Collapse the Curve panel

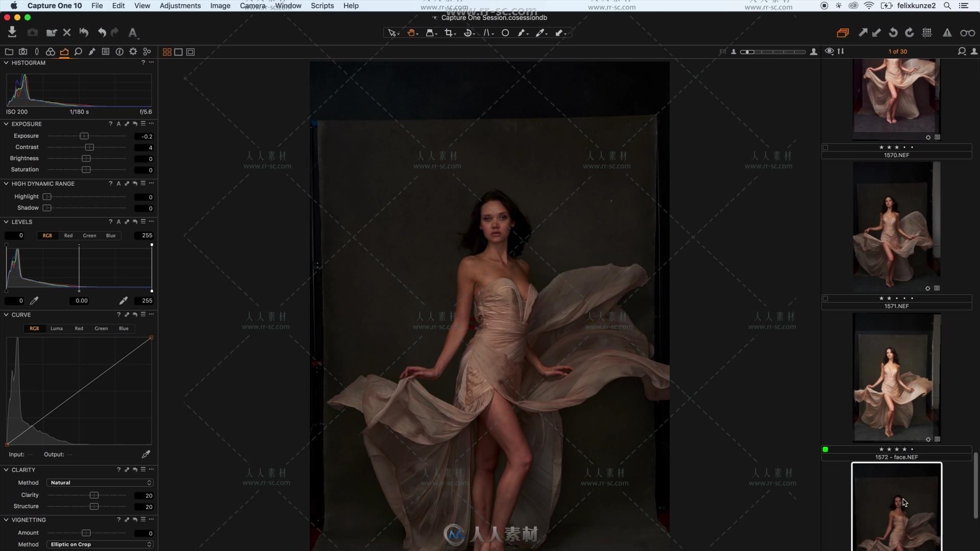click(x=6, y=315)
